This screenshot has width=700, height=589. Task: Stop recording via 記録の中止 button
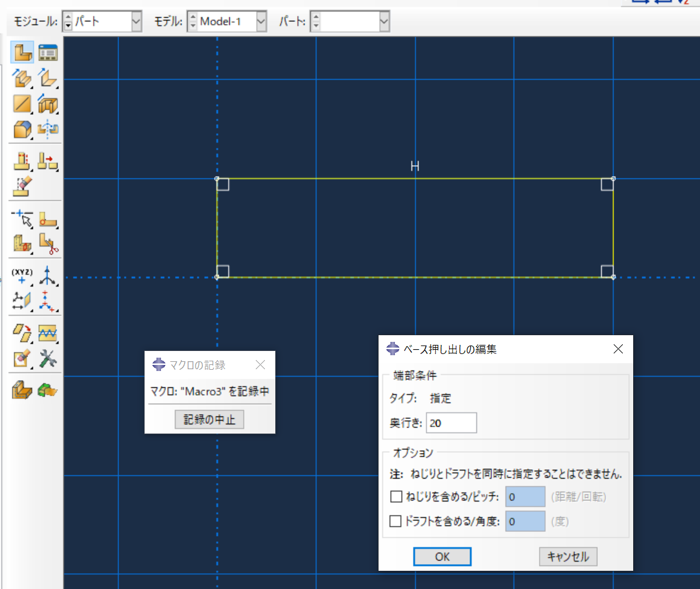pos(209,419)
